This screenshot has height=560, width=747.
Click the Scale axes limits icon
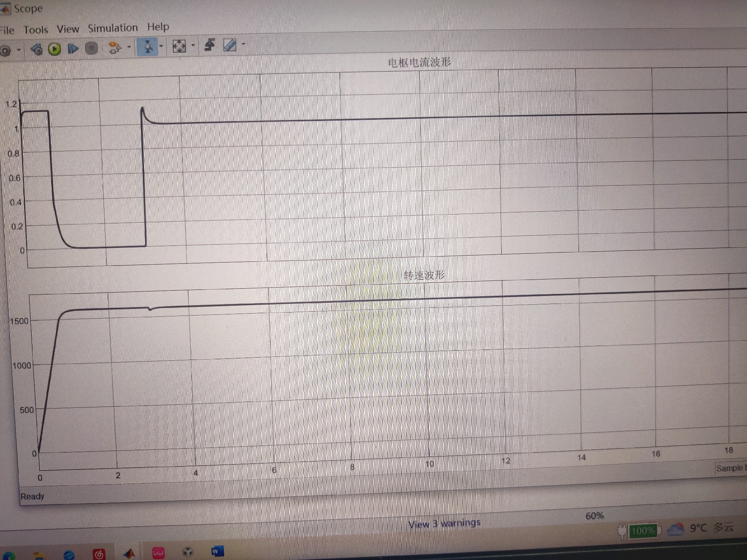[x=179, y=46]
